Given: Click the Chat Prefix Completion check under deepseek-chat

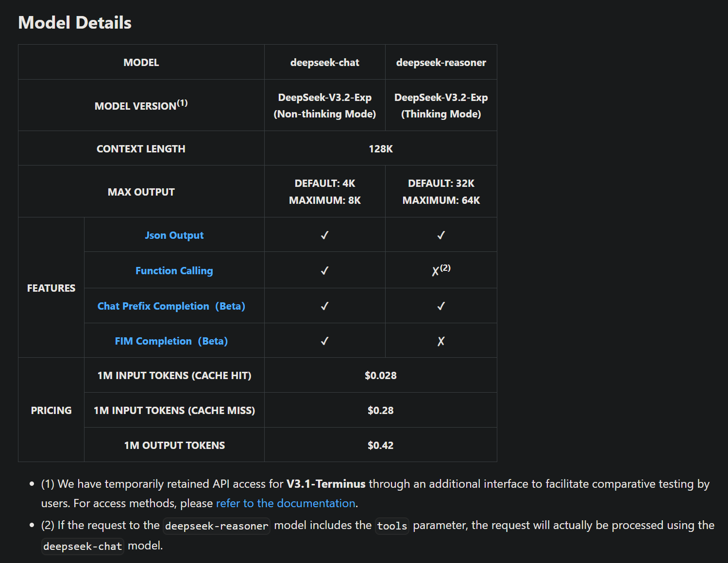Looking at the screenshot, I should tap(325, 306).
